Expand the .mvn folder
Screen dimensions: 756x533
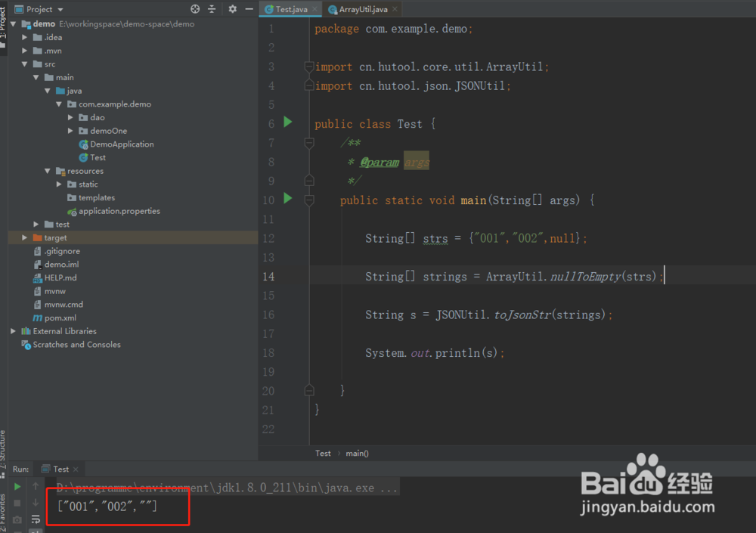(x=25, y=51)
